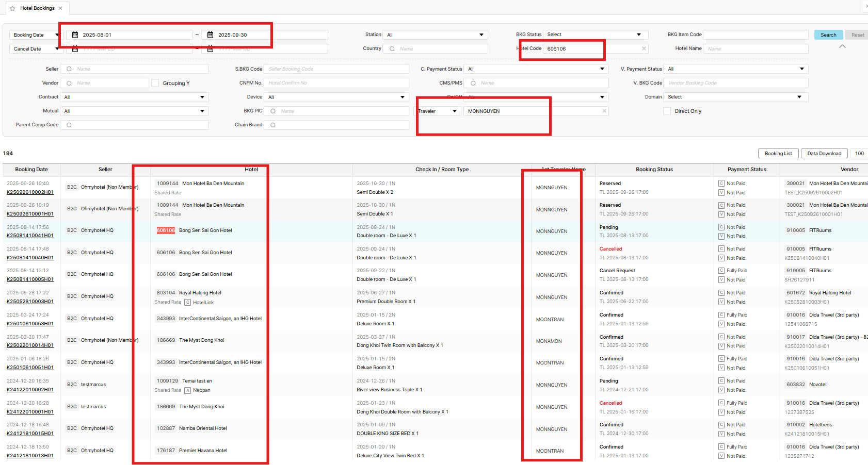
Task: Click the Namba Oriental Hotel row text
Action: click(203, 428)
